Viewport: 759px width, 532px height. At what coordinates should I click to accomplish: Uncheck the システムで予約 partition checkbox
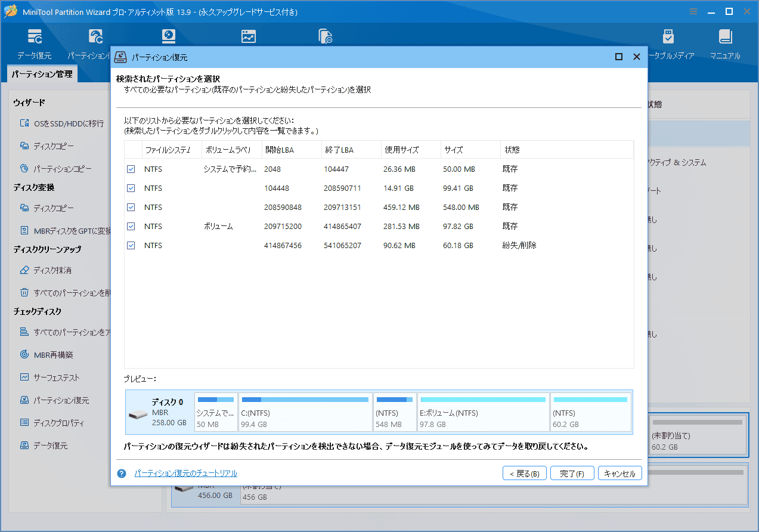131,169
